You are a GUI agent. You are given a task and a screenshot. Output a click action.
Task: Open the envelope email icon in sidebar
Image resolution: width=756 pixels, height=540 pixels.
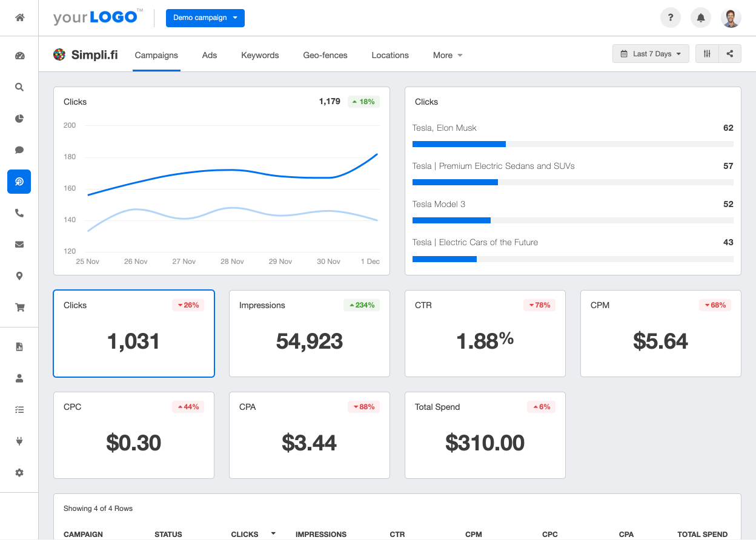(19, 245)
